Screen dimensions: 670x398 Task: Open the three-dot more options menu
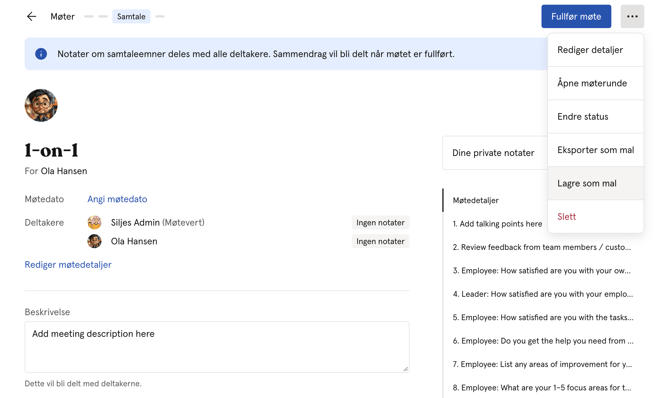tap(632, 17)
